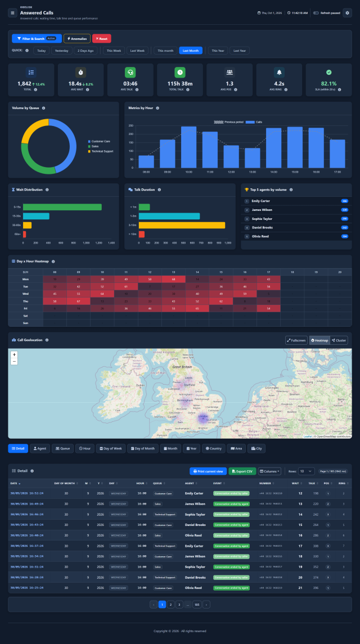360x644 pixels.
Task: Click the TOTAL TALK clock icon
Action: tap(179, 73)
